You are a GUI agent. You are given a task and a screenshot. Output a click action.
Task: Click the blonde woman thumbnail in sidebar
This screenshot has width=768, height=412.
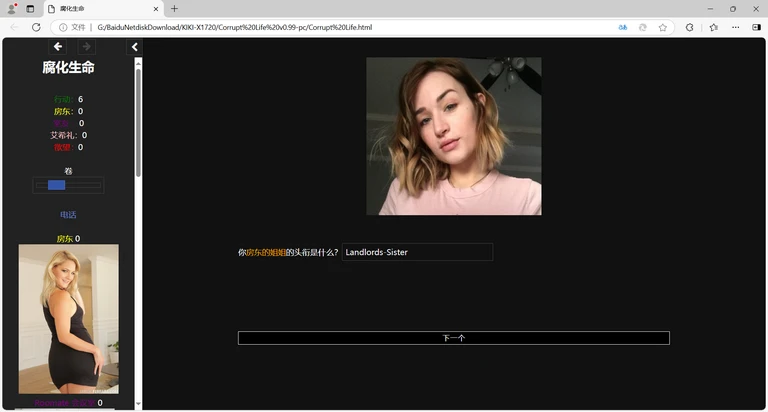click(x=68, y=318)
